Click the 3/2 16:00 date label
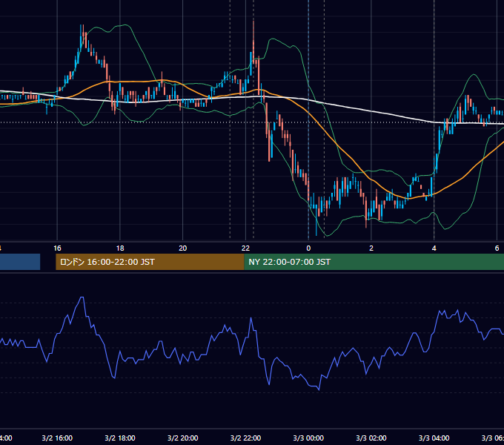This screenshot has width=504, height=445. tap(57, 438)
